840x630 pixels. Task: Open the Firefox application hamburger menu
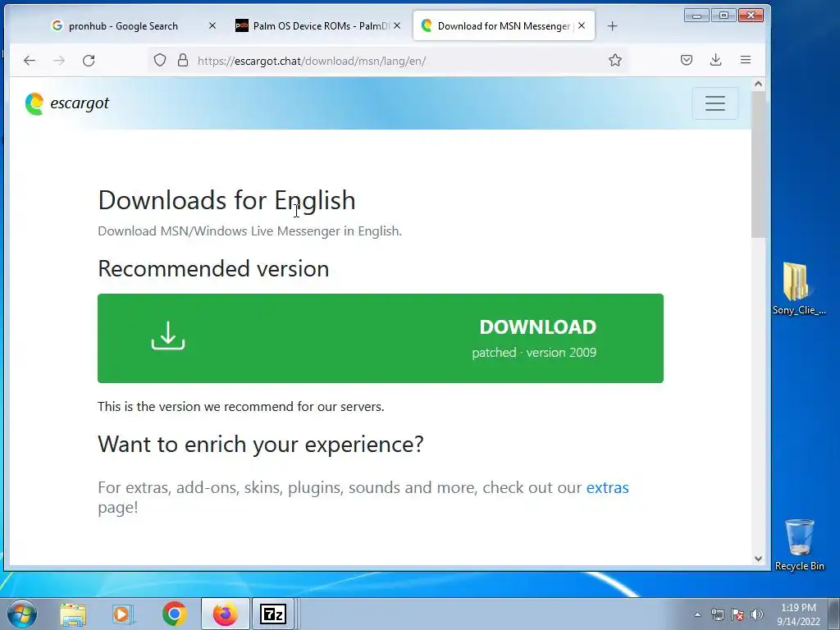(745, 60)
